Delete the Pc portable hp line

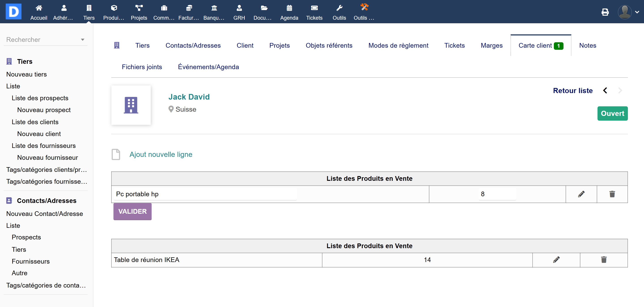coord(612,194)
